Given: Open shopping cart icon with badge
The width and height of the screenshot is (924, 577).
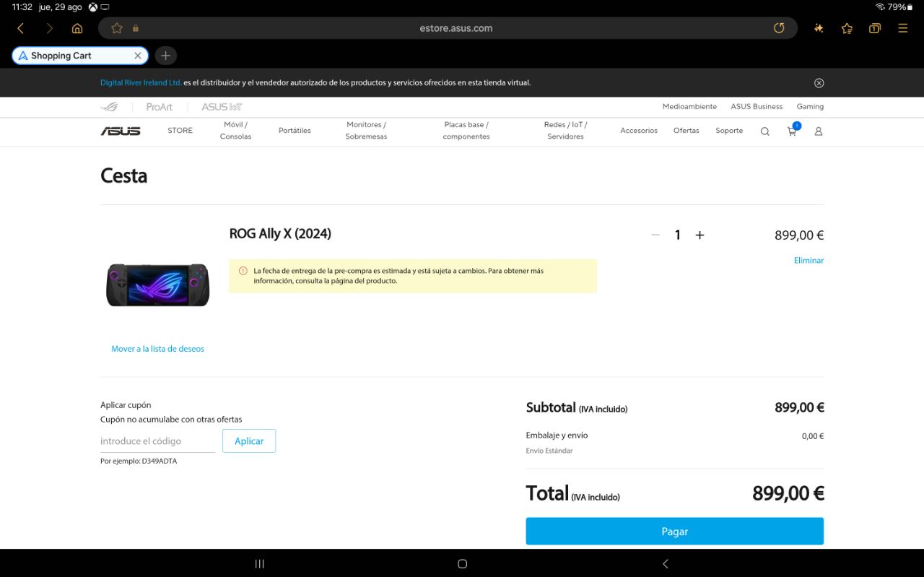Looking at the screenshot, I should (x=793, y=130).
